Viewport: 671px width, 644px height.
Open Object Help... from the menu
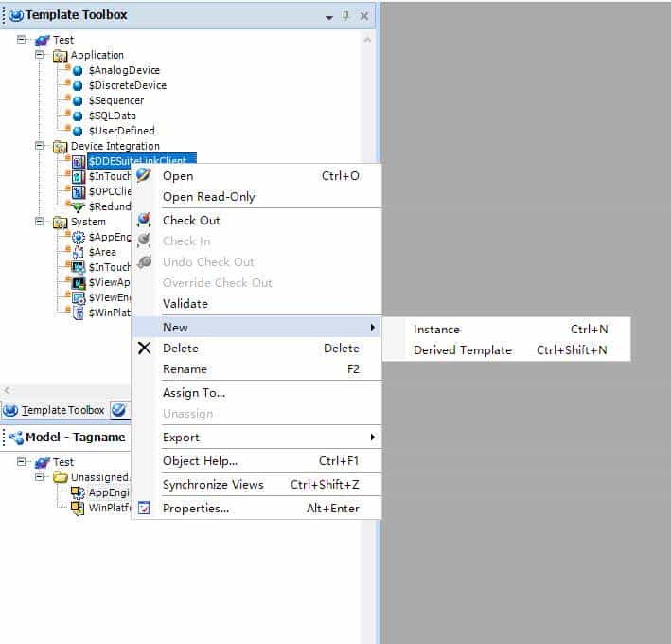(x=257, y=461)
